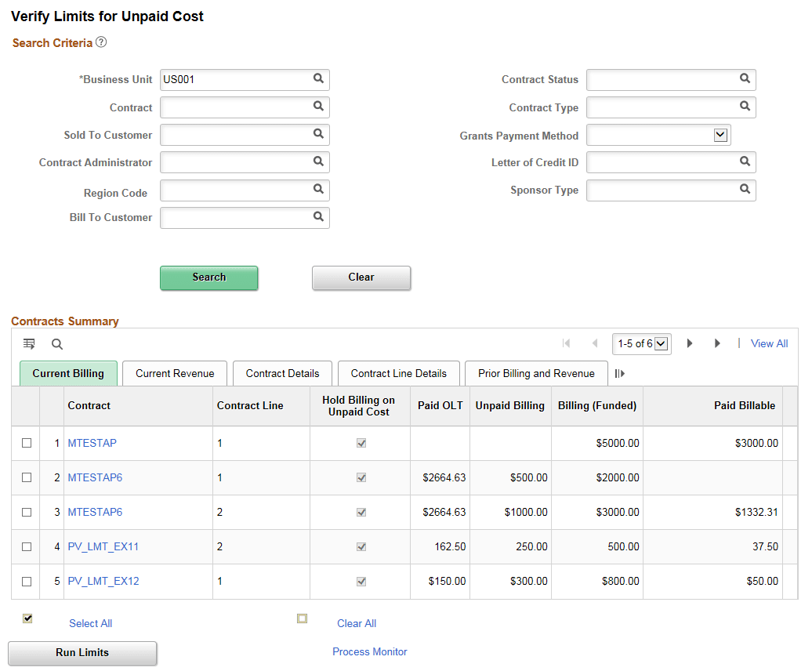
Task: Click the Clear All checkbox below the grid
Action: (x=302, y=618)
